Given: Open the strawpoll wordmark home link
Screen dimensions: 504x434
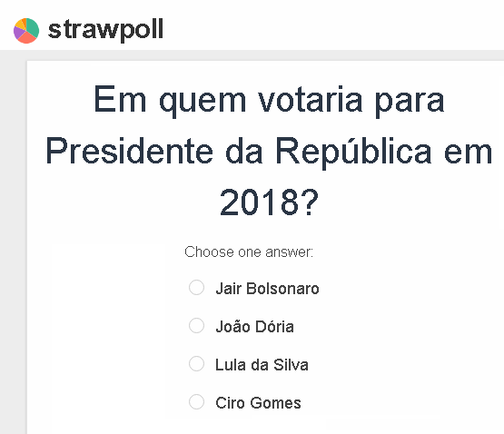Looking at the screenshot, I should [105, 30].
